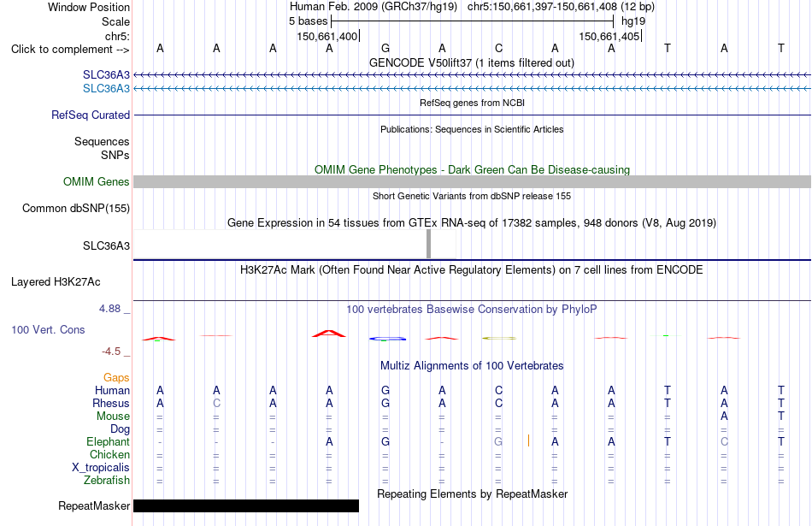The width and height of the screenshot is (812, 526).
Task: Click the Human alignment row label
Action: click(112, 390)
